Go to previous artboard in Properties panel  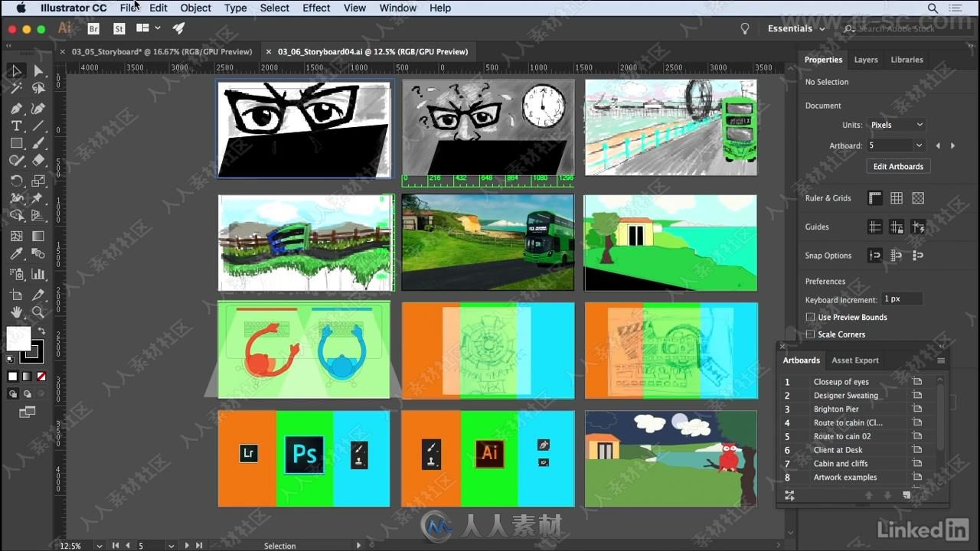(x=939, y=145)
